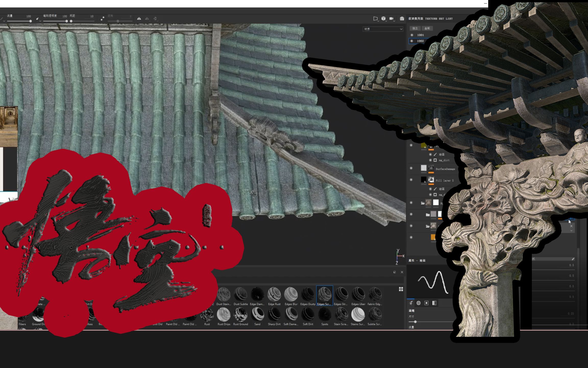Toggle visibility of Fill layer 5
The height and width of the screenshot is (368, 588).
click(411, 180)
